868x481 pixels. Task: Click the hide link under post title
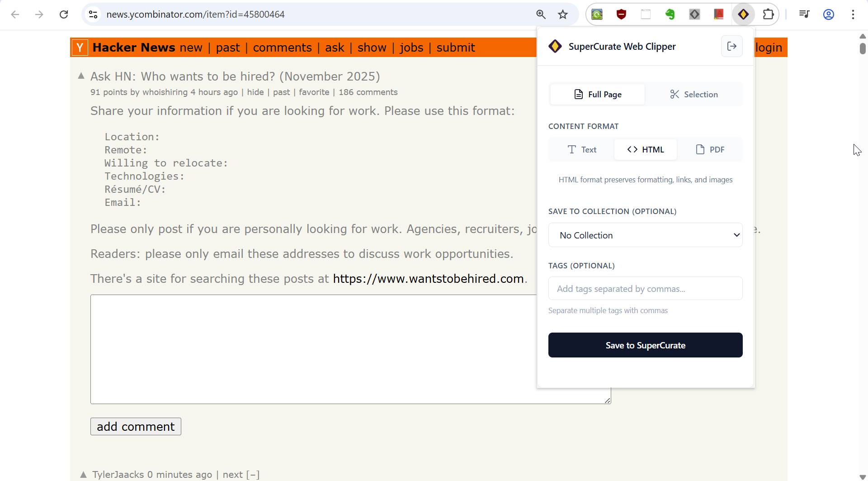coord(255,92)
